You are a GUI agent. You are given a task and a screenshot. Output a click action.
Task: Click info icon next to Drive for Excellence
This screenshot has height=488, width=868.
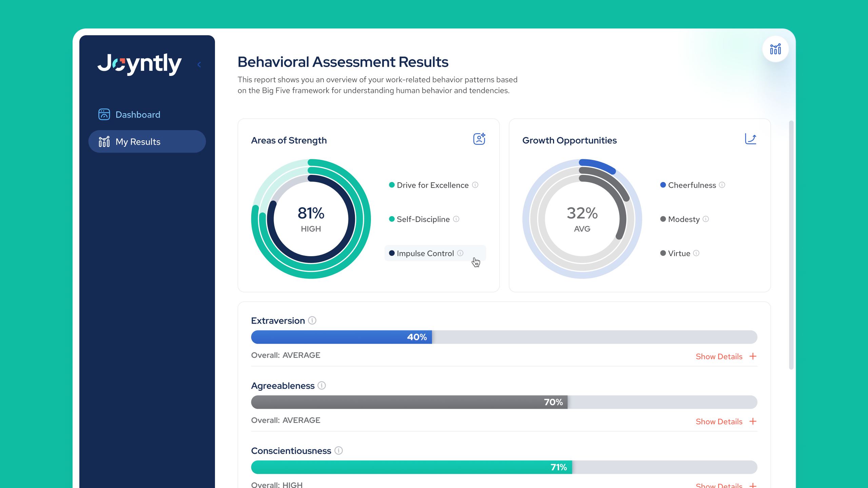tap(475, 185)
